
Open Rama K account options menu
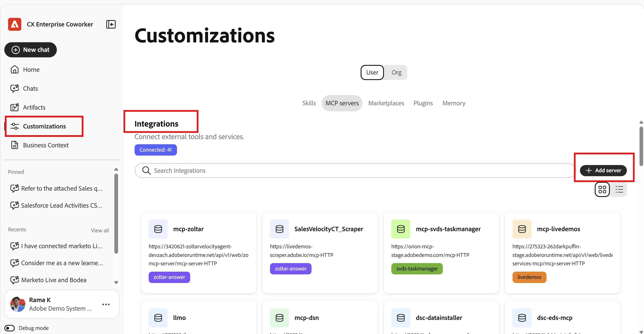click(106, 304)
